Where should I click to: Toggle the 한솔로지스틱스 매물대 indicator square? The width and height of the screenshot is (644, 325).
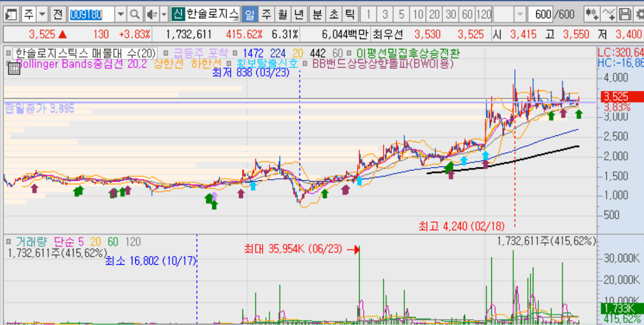click(8, 52)
